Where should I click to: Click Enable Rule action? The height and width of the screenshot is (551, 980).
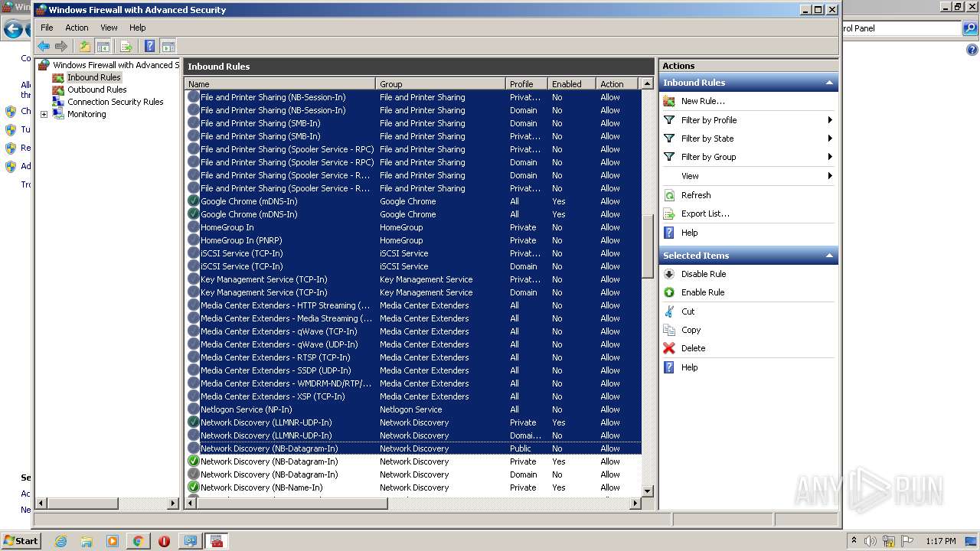tap(703, 292)
